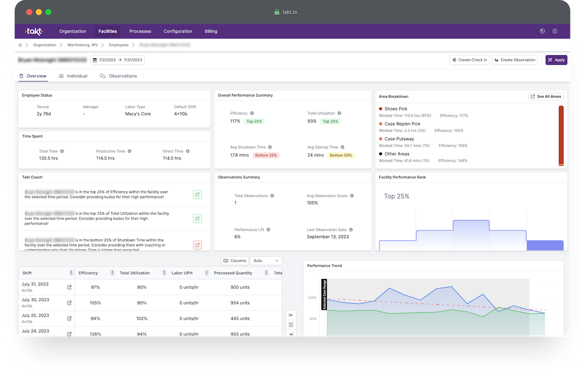Screen dimensions: 588x378
Task: Click the black Other Areas color dot
Action: 381,154
